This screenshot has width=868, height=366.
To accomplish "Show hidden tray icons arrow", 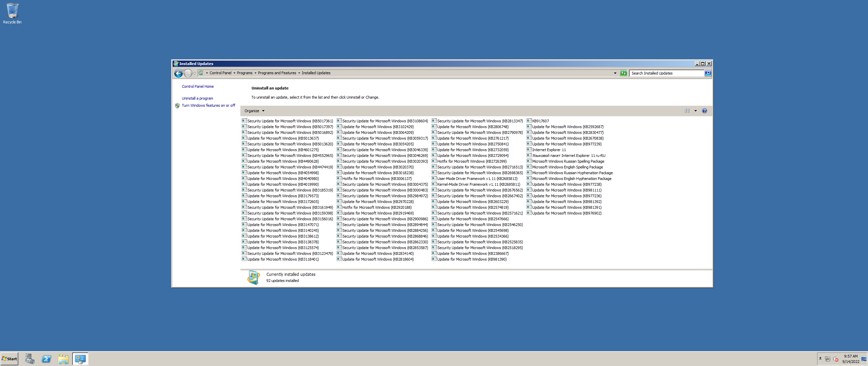I will pos(820,359).
